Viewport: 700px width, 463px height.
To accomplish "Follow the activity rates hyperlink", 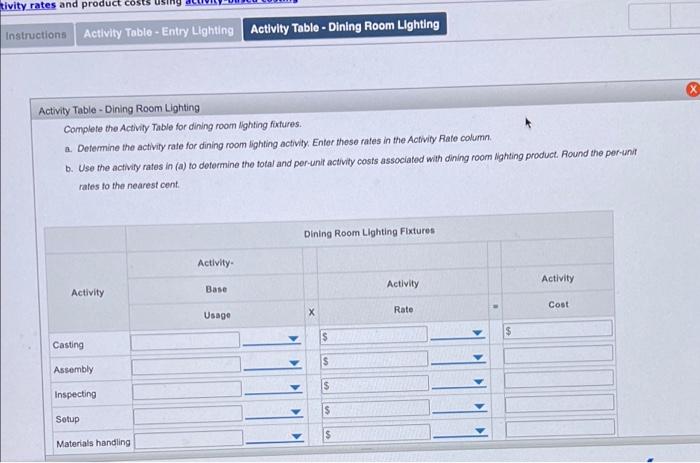I will (x=28, y=5).
